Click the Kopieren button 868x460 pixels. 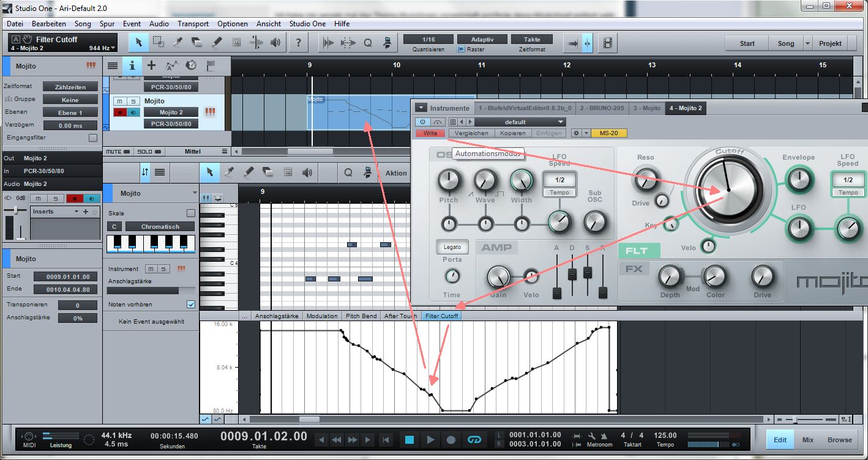(512, 133)
